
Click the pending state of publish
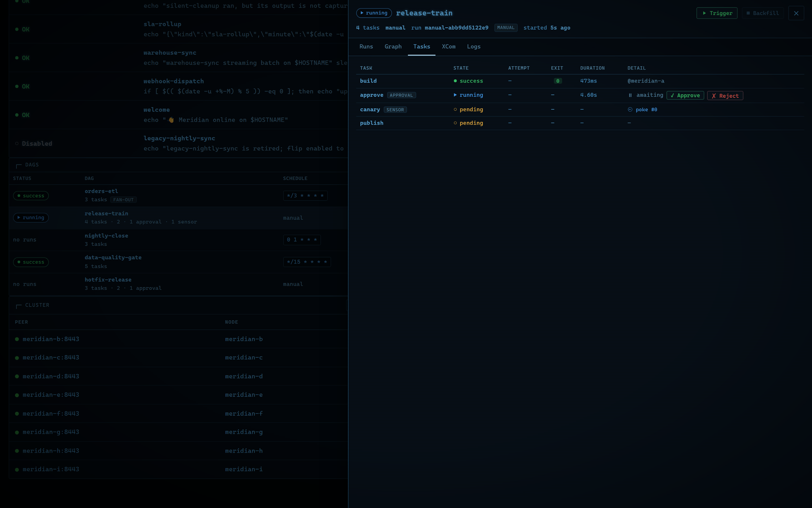[x=468, y=123]
